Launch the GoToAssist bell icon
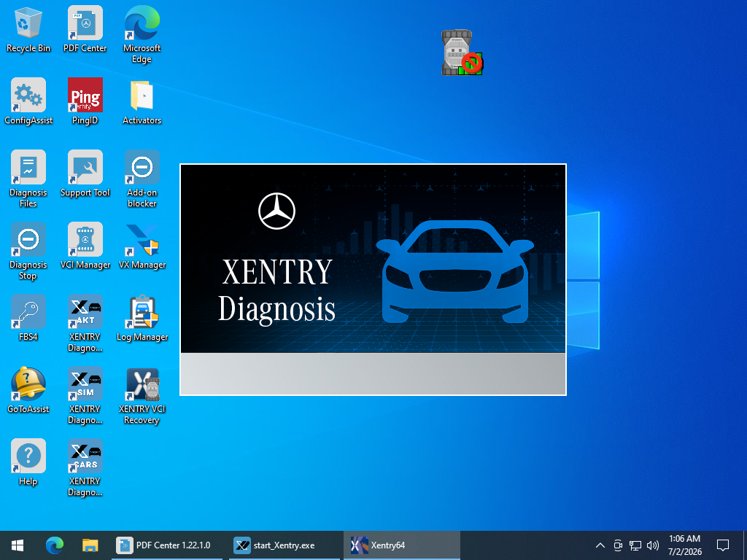747x560 pixels. (28, 391)
